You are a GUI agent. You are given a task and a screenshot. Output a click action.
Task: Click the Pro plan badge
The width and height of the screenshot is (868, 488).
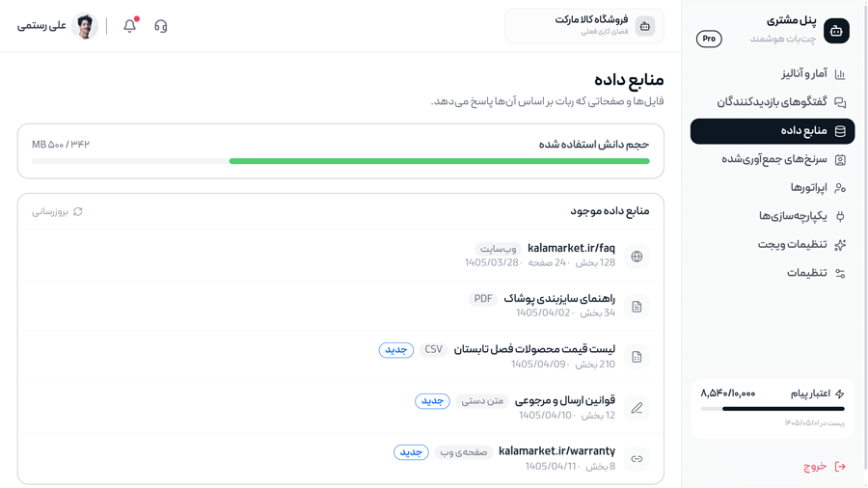pyautogui.click(x=709, y=39)
